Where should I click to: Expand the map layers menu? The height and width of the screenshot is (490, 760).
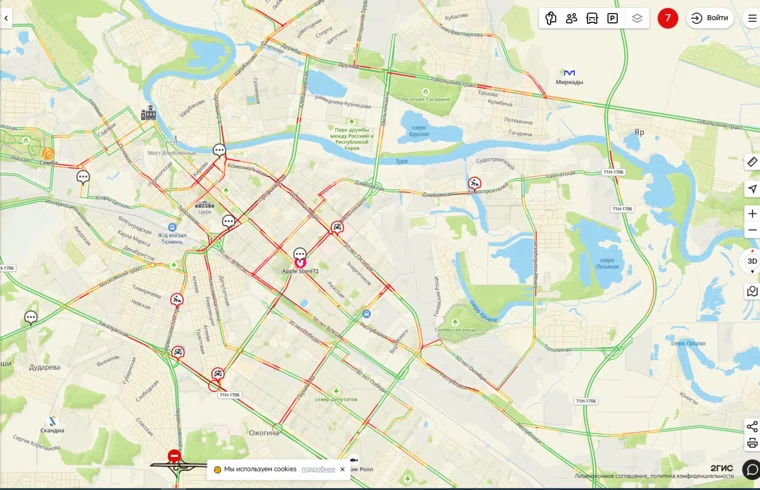pyautogui.click(x=637, y=18)
